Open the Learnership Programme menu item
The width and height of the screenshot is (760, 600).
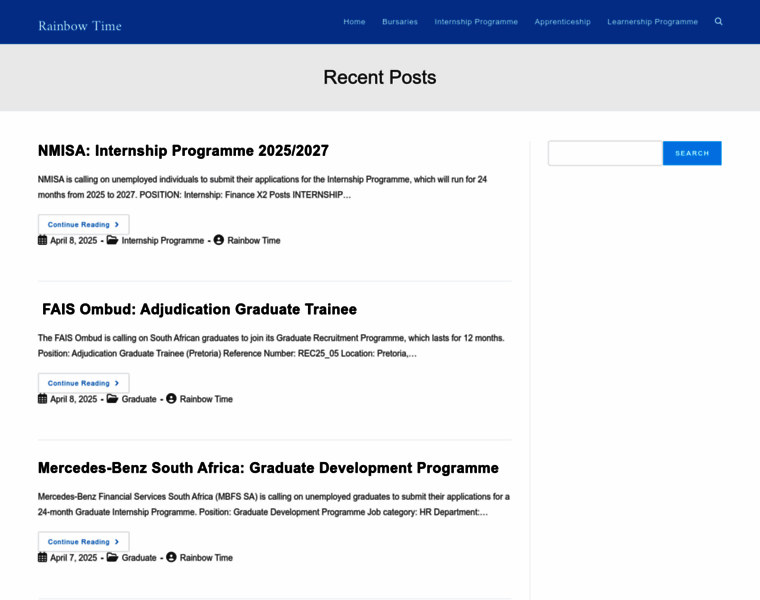point(652,22)
